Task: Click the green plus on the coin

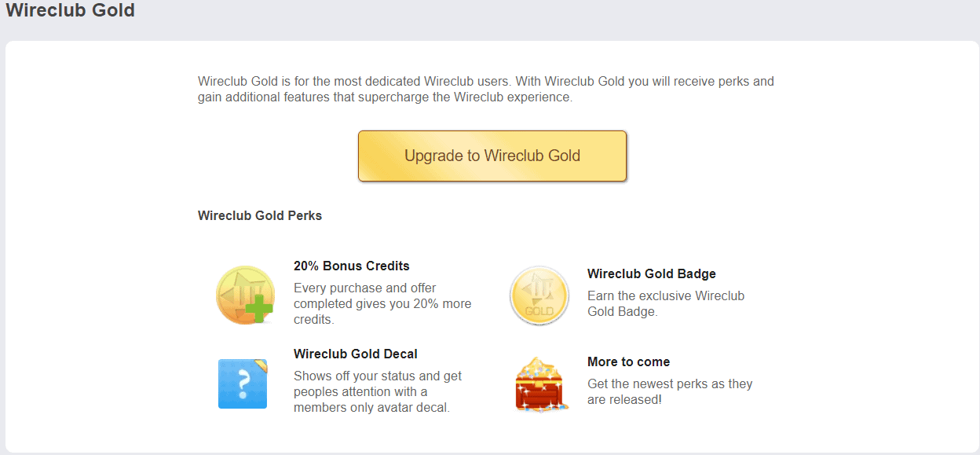Action: (258, 310)
